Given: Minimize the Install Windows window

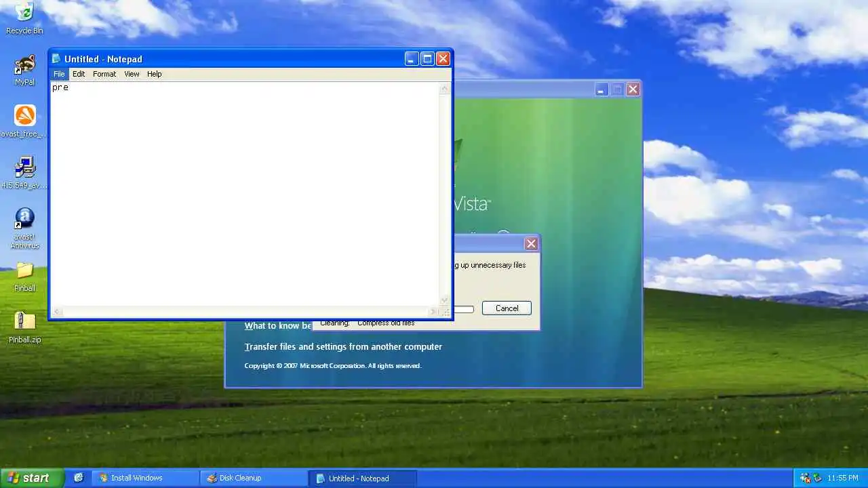Looking at the screenshot, I should (x=601, y=89).
